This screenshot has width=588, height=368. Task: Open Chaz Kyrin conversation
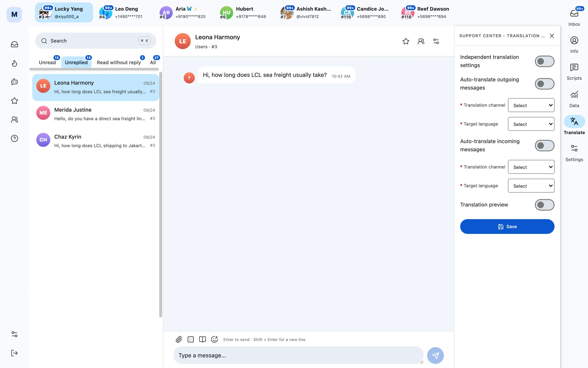click(x=96, y=141)
